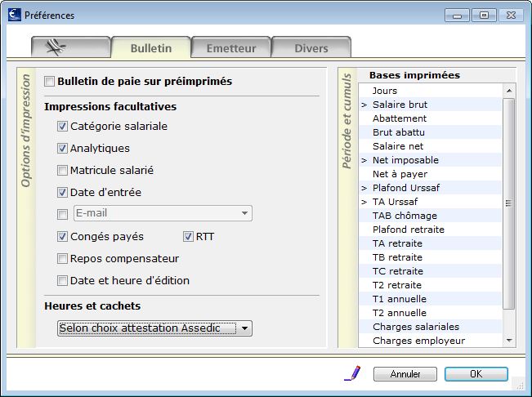The height and width of the screenshot is (397, 532).
Task: Select the Abattement row
Action: [x=430, y=118]
